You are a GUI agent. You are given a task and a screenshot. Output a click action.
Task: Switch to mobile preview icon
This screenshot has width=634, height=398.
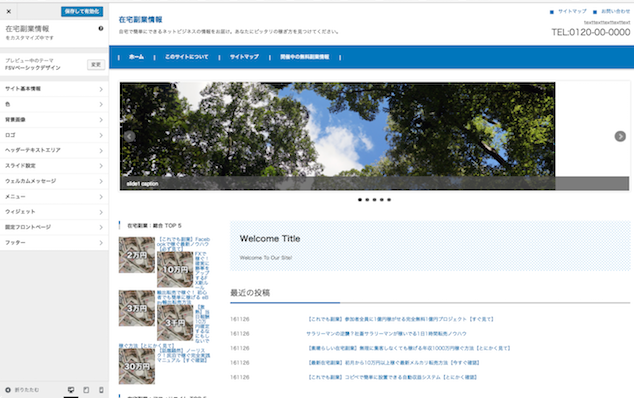pyautogui.click(x=101, y=390)
